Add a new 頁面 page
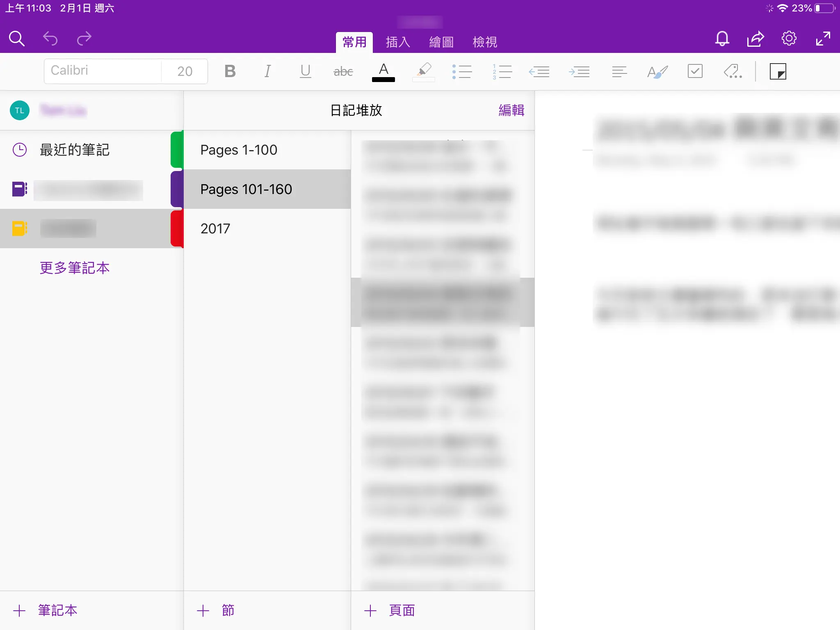840x630 pixels. tap(389, 610)
